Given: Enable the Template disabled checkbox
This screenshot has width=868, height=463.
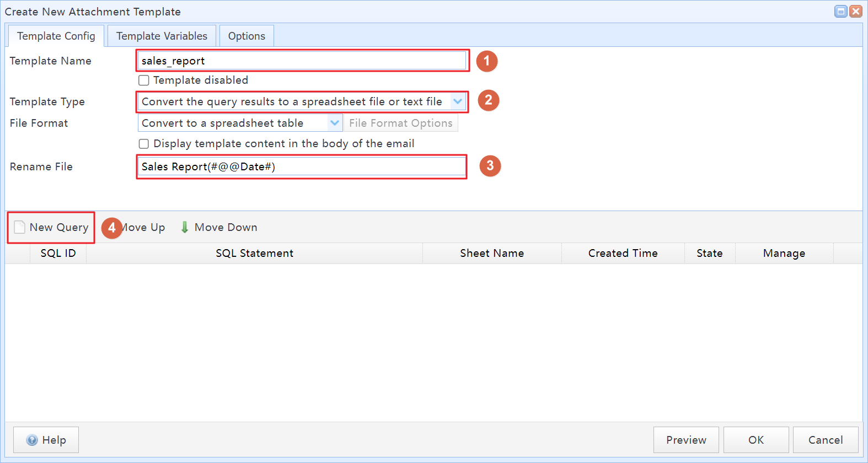Looking at the screenshot, I should [144, 80].
